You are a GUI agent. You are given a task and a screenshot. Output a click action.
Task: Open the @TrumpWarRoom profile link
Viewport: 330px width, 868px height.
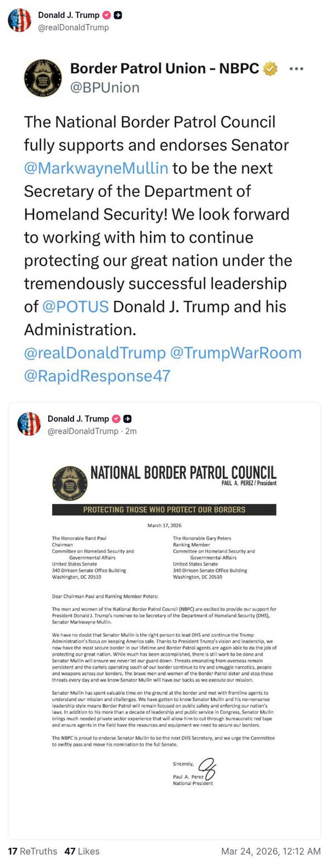(237, 353)
